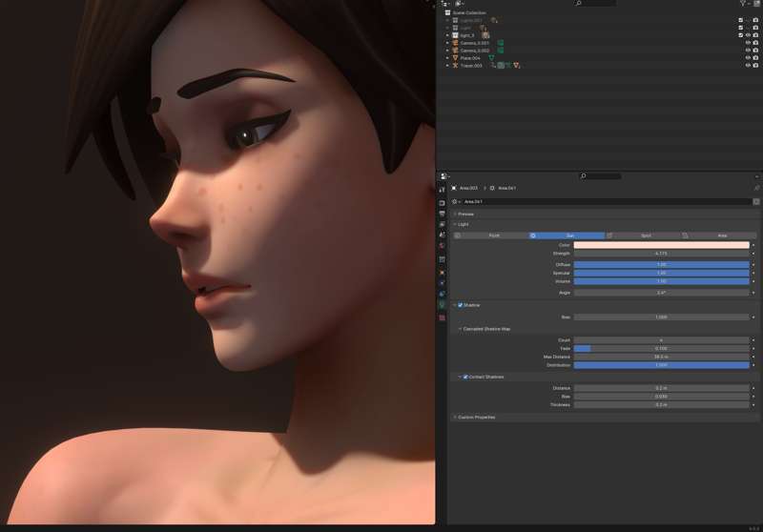Open the World properties tab

[x=442, y=246]
